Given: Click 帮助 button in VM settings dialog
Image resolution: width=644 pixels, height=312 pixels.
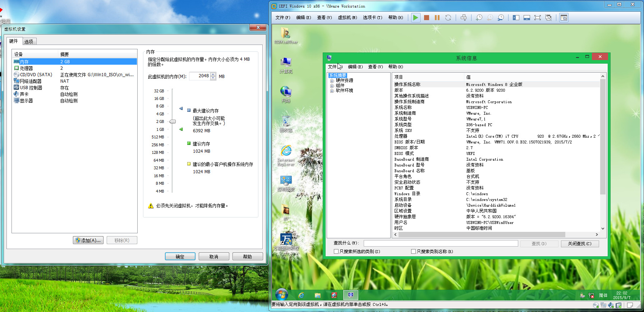Looking at the screenshot, I should (x=248, y=257).
